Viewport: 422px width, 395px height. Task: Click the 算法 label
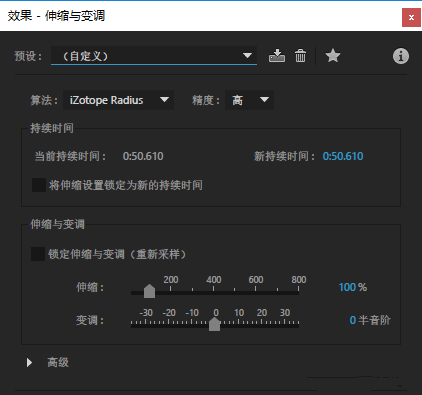pyautogui.click(x=44, y=100)
